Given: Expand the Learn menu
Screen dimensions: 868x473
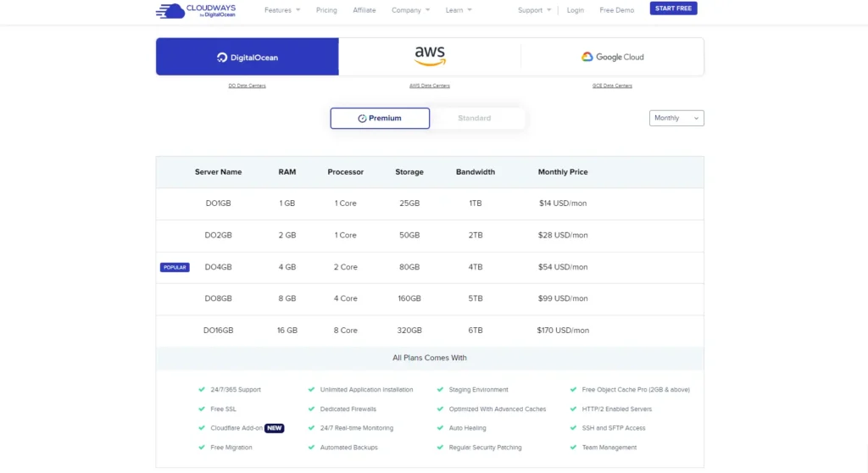Looking at the screenshot, I should click(x=459, y=10).
